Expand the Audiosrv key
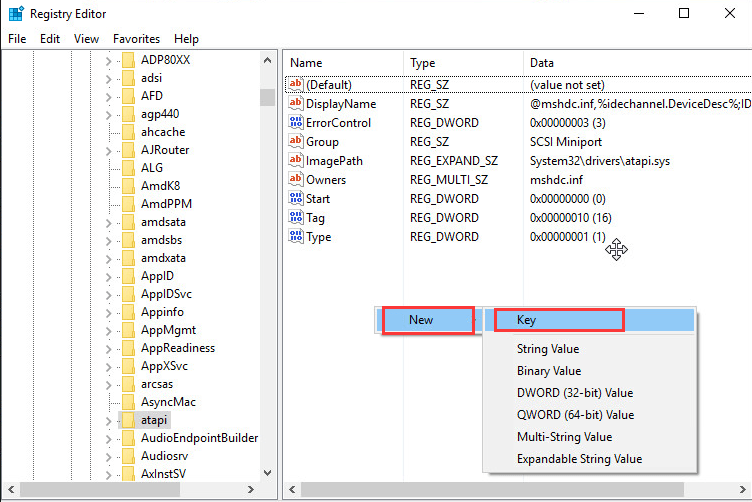Image resolution: width=752 pixels, height=502 pixels. [108, 457]
